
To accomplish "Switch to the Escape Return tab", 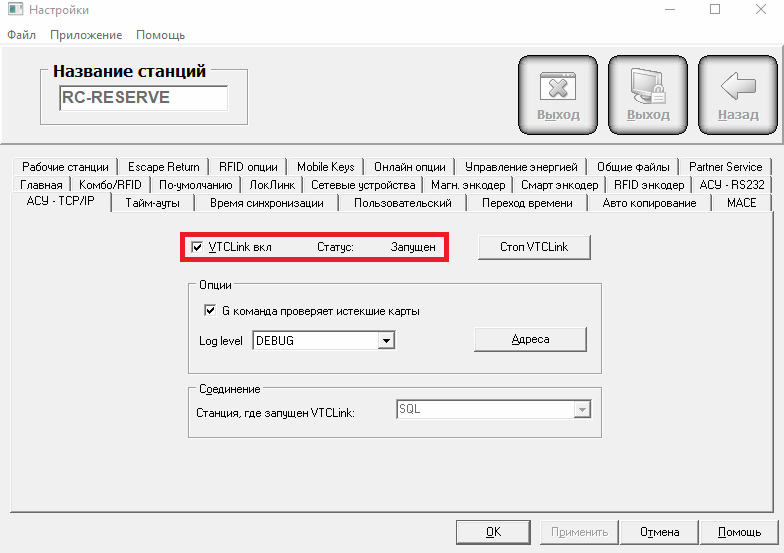I will click(x=164, y=166).
